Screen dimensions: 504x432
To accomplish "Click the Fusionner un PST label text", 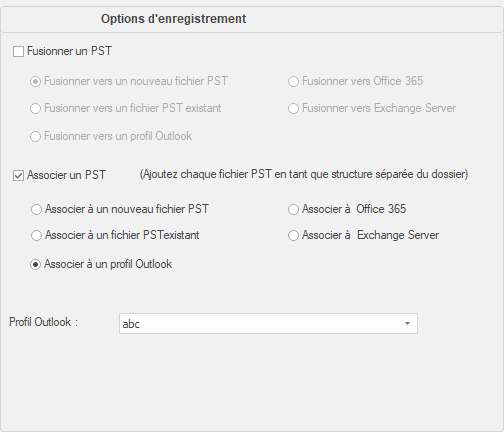I will [x=69, y=51].
